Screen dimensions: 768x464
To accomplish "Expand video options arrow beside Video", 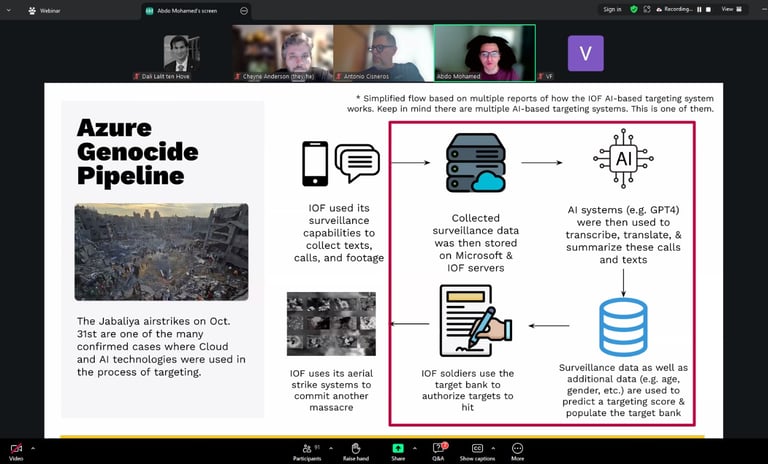I will [x=33, y=448].
